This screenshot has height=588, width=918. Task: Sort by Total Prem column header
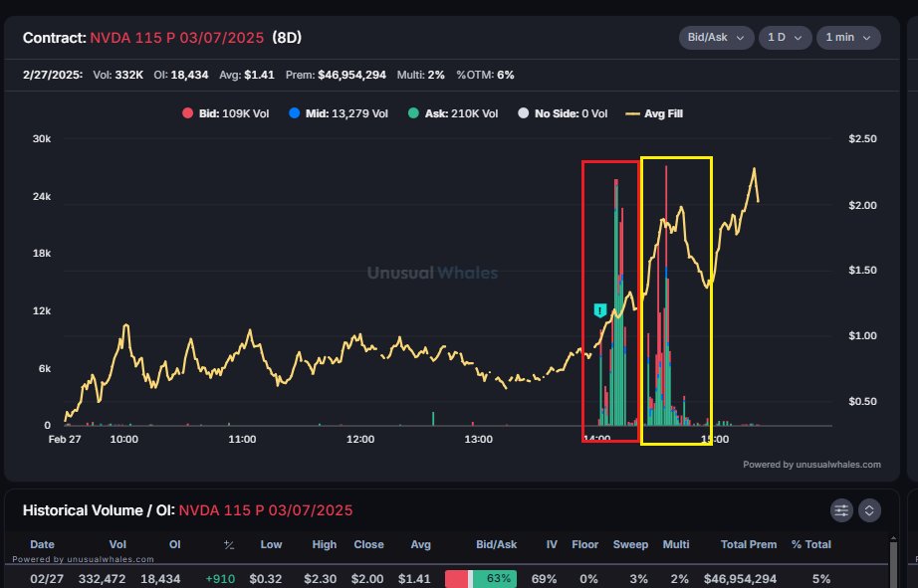(x=749, y=544)
